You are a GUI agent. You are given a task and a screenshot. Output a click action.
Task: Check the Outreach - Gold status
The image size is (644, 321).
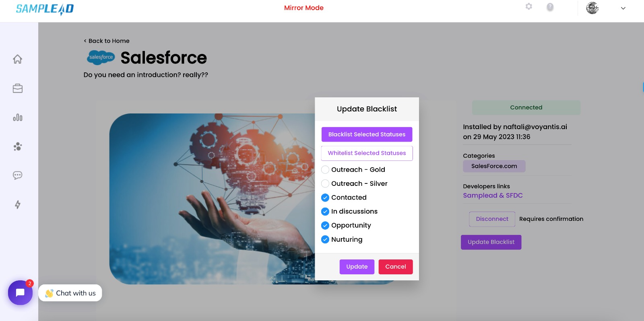point(325,170)
